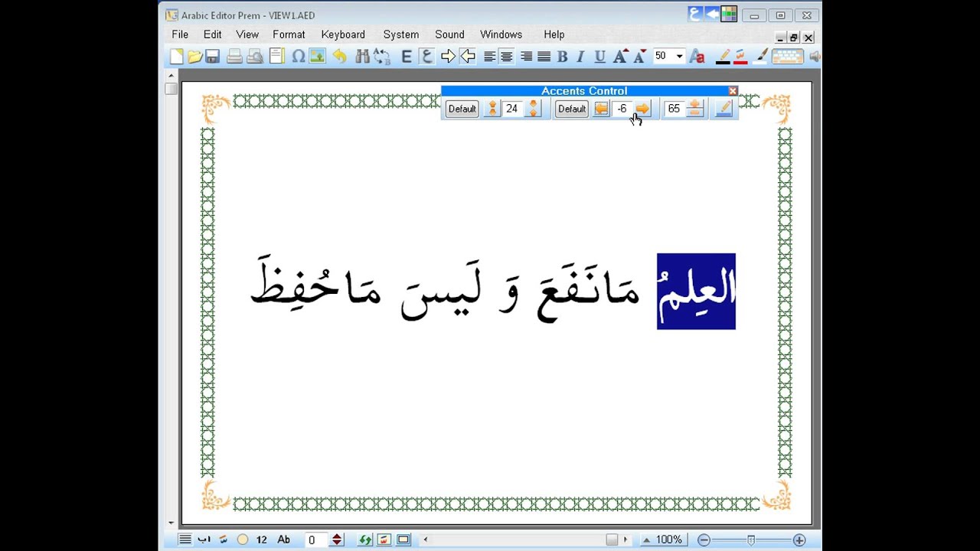Image resolution: width=980 pixels, height=551 pixels.
Task: Open the Sound menu
Action: (449, 34)
